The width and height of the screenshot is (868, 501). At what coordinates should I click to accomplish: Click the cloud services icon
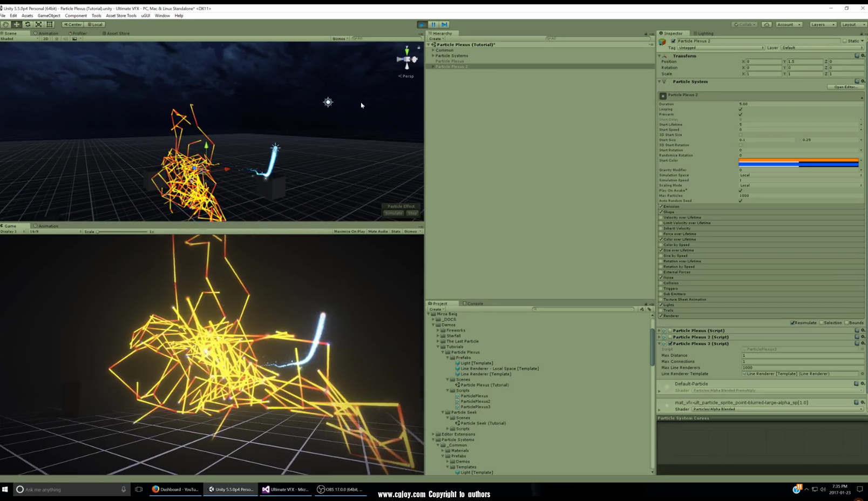(767, 24)
